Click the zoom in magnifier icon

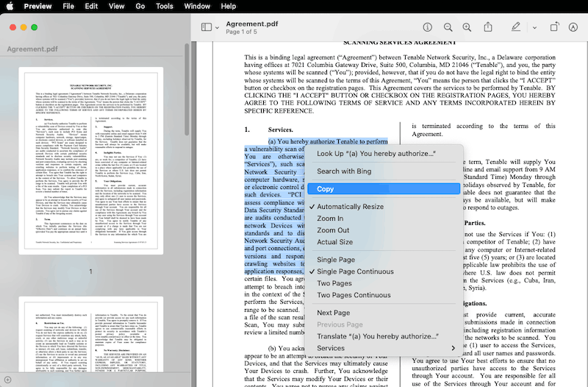tap(467, 27)
